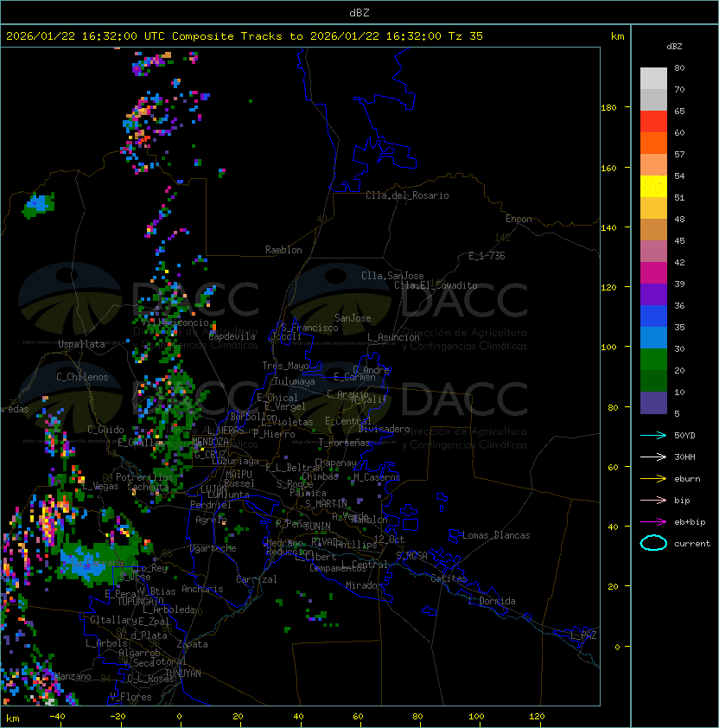
Task: Click the Clla.del_Rosario label
Action: point(407,195)
